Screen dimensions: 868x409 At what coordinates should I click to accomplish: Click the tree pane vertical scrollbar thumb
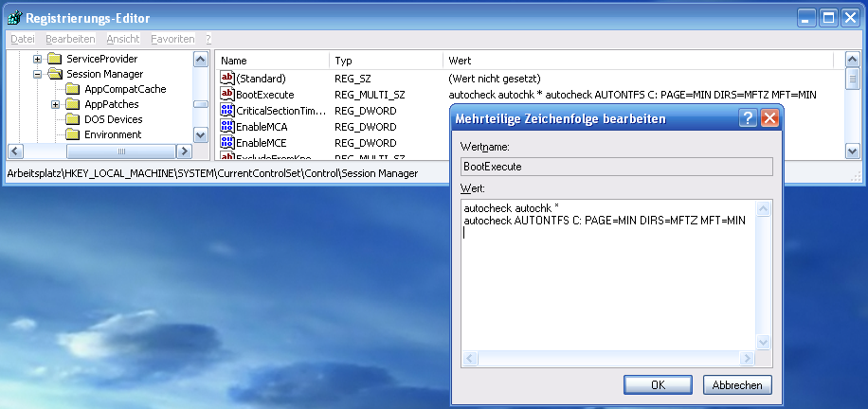(200, 104)
